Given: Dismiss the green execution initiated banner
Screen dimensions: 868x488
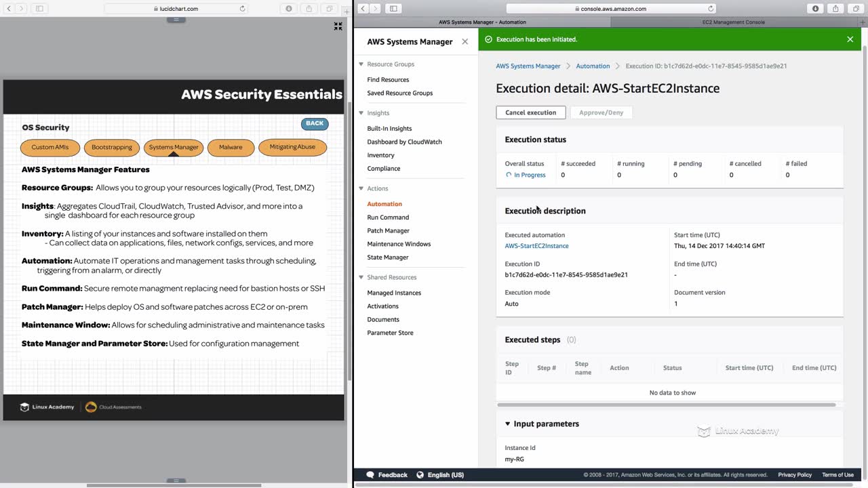Looking at the screenshot, I should pos(850,39).
